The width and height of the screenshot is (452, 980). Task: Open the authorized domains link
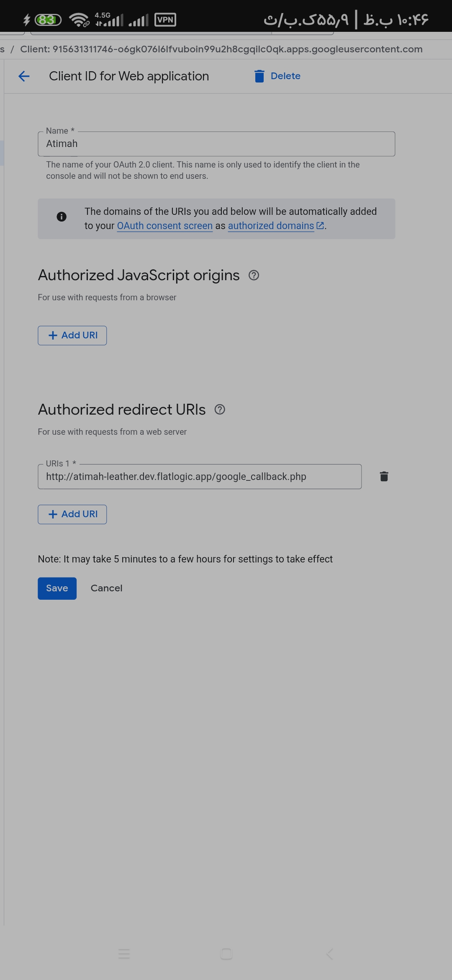click(x=271, y=226)
